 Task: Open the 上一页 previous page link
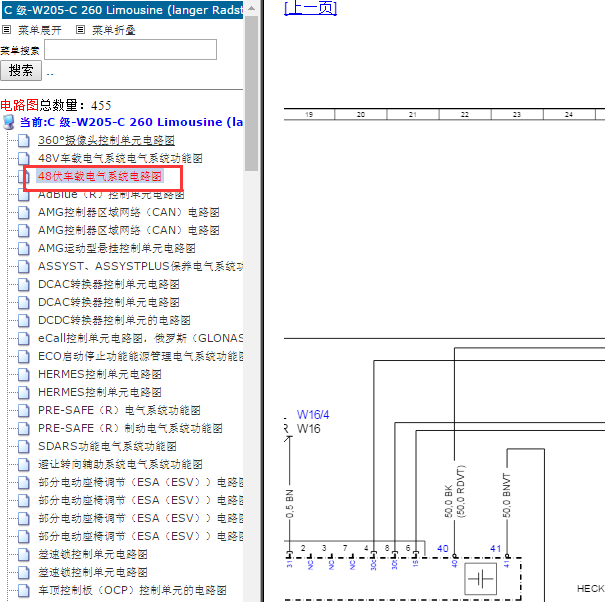310,8
